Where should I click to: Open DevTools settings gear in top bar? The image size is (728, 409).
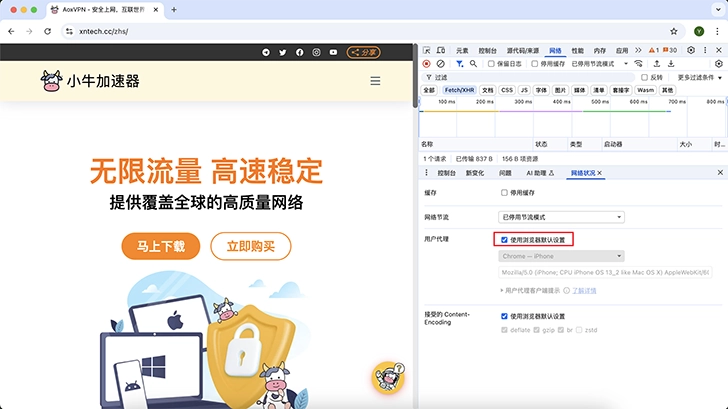(691, 50)
